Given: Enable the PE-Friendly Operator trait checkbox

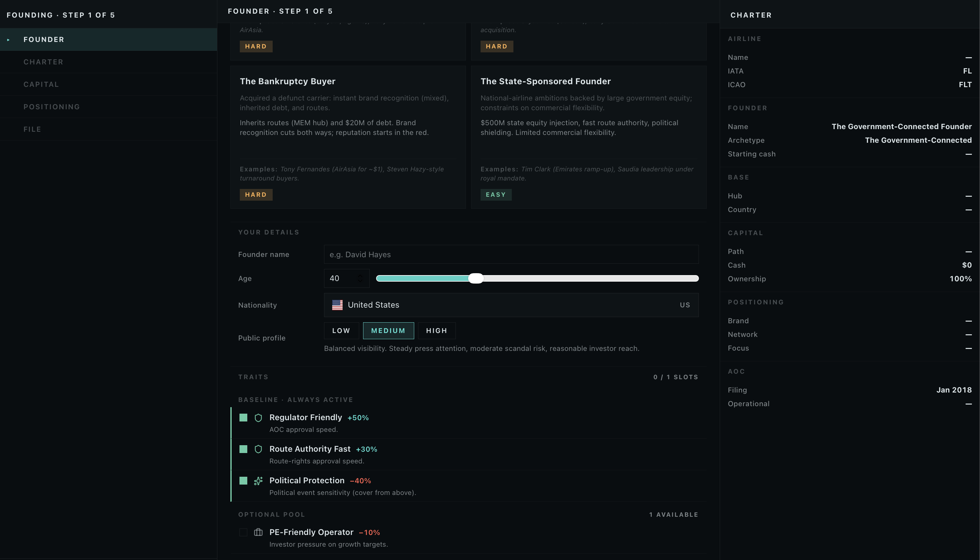Looking at the screenshot, I should (243, 532).
